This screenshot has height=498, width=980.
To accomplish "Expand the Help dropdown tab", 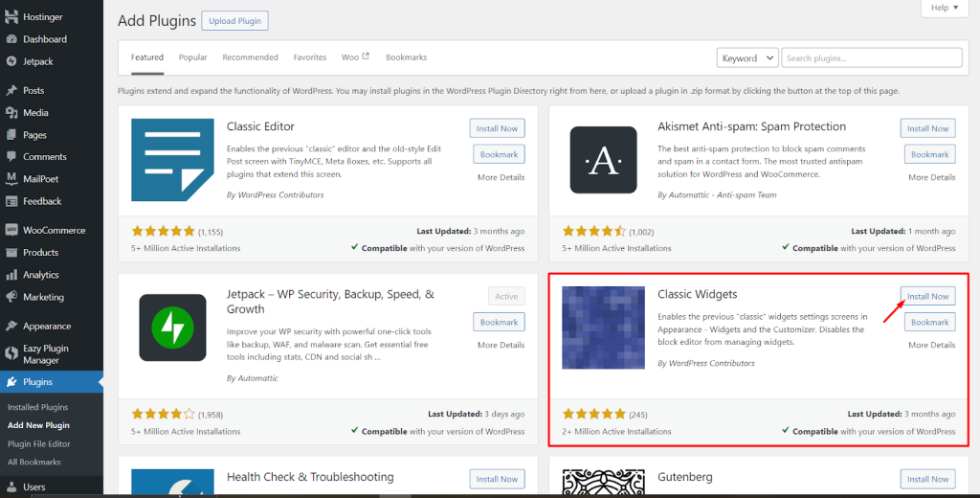I will [x=945, y=8].
